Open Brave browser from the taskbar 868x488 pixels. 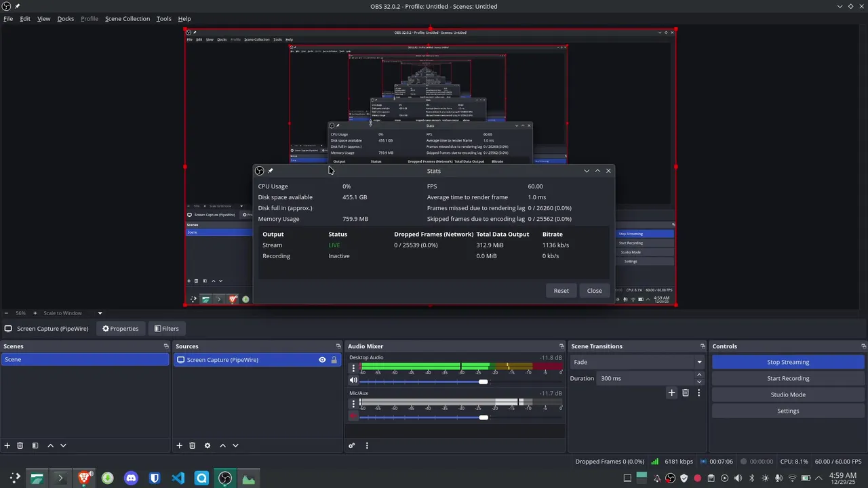[x=84, y=479]
